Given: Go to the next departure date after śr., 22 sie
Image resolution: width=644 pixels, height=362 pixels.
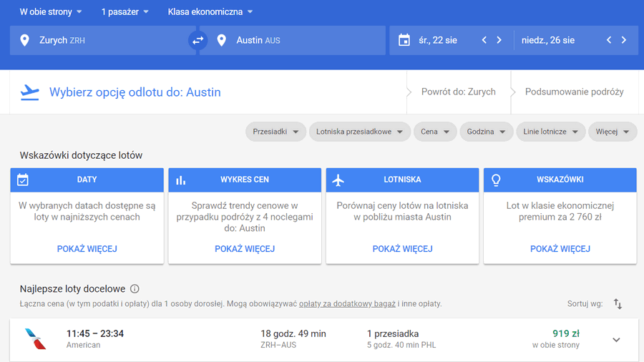Looking at the screenshot, I should tap(499, 40).
